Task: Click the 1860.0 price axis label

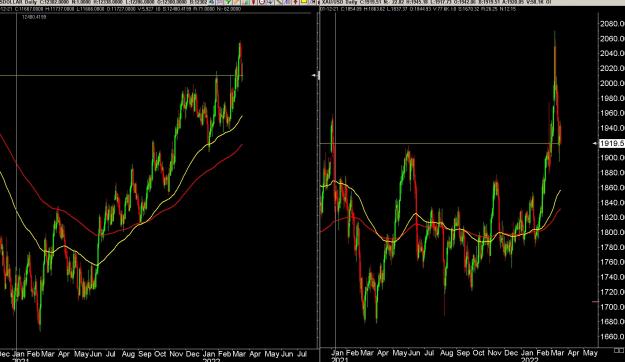Action: click(x=612, y=187)
